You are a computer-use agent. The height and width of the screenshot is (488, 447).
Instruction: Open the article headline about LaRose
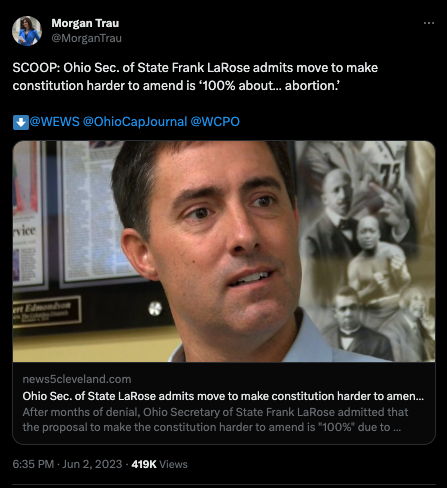click(x=223, y=396)
